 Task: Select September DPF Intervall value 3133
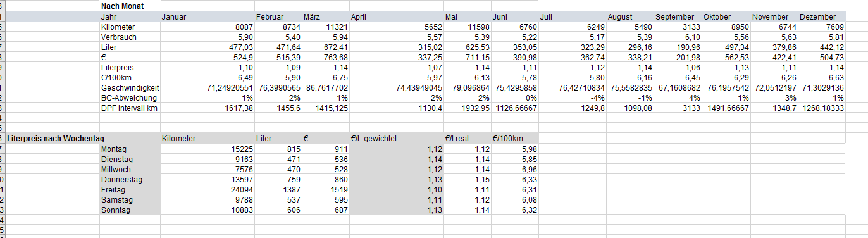pyautogui.click(x=678, y=108)
